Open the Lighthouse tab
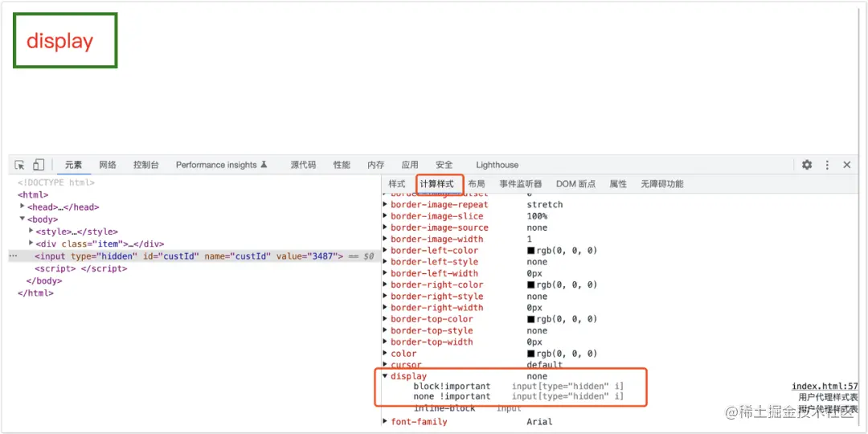This screenshot has height=434, width=868. (497, 165)
